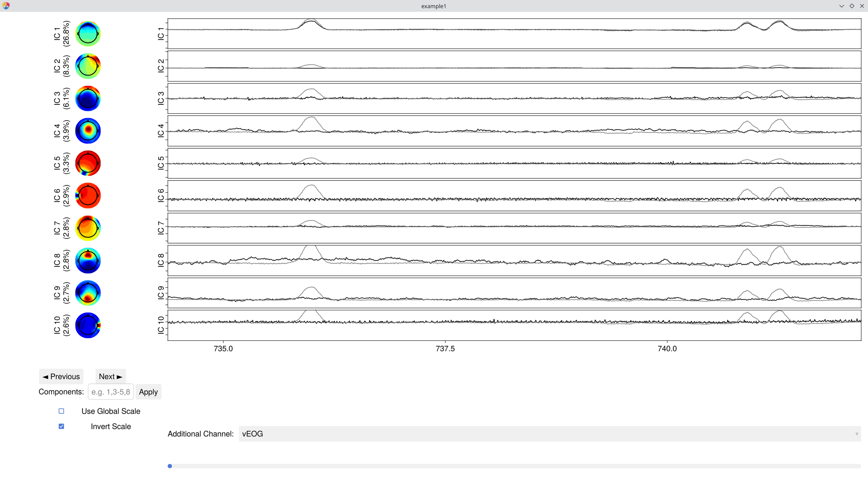Select the IC 9 topography map
Image resolution: width=868 pixels, height=488 pixels.
88,293
